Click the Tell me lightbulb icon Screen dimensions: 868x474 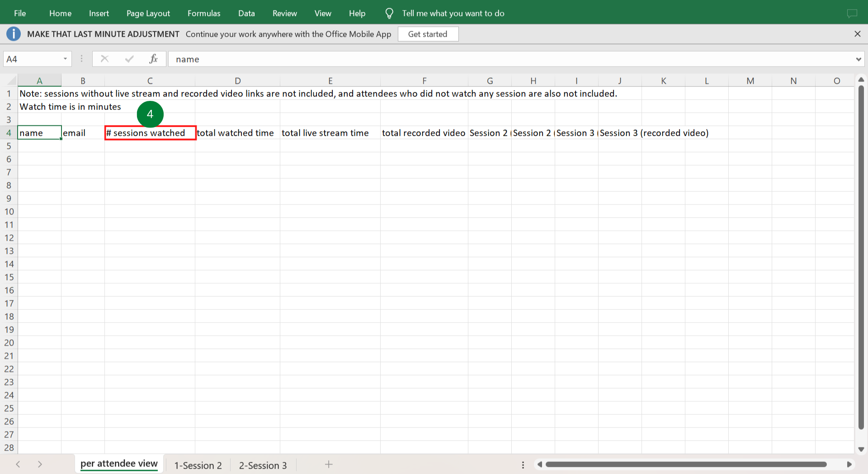(389, 14)
